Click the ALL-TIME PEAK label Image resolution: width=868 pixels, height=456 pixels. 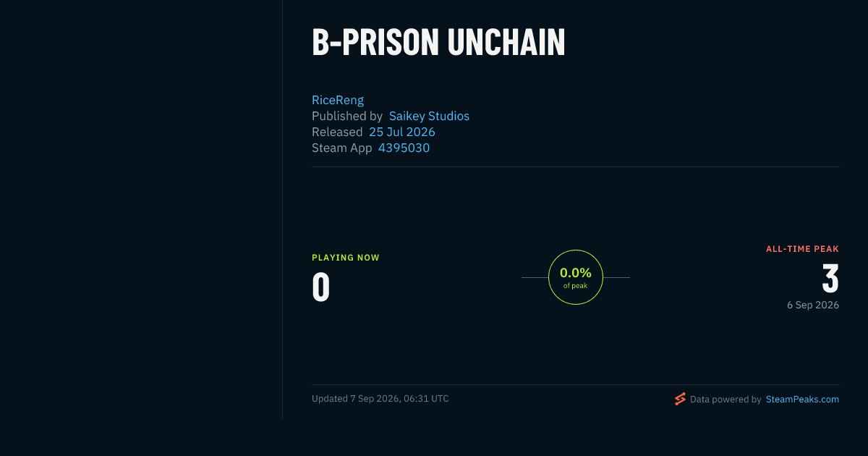[803, 249]
